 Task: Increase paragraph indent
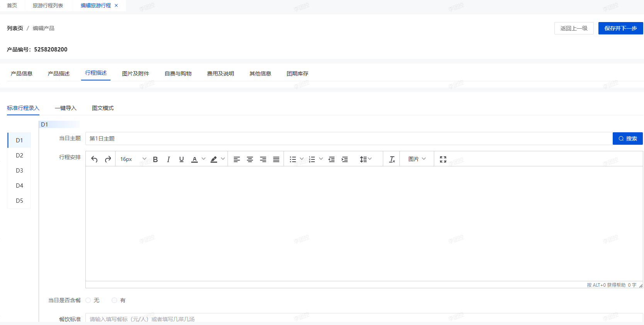[345, 159]
